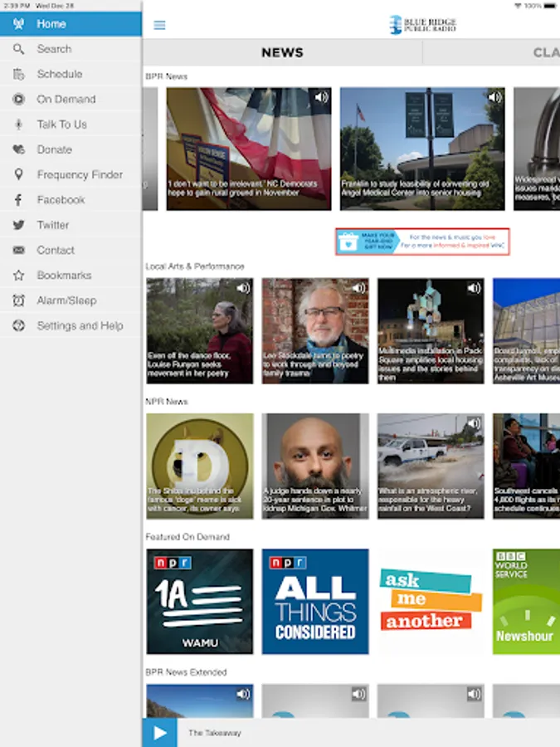The image size is (560, 747).
Task: Click the Blue Ridge Public Radio logo
Action: point(422,25)
